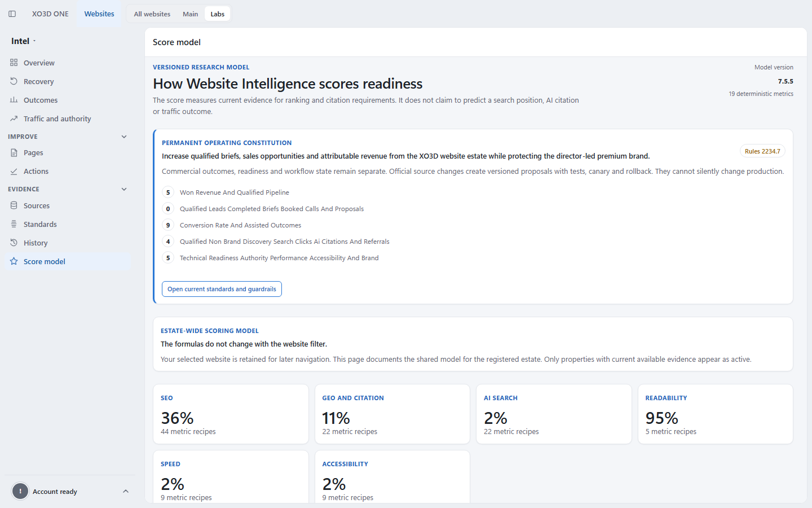Expand the Account ready menu
This screenshot has width=812, height=508.
coord(126,492)
